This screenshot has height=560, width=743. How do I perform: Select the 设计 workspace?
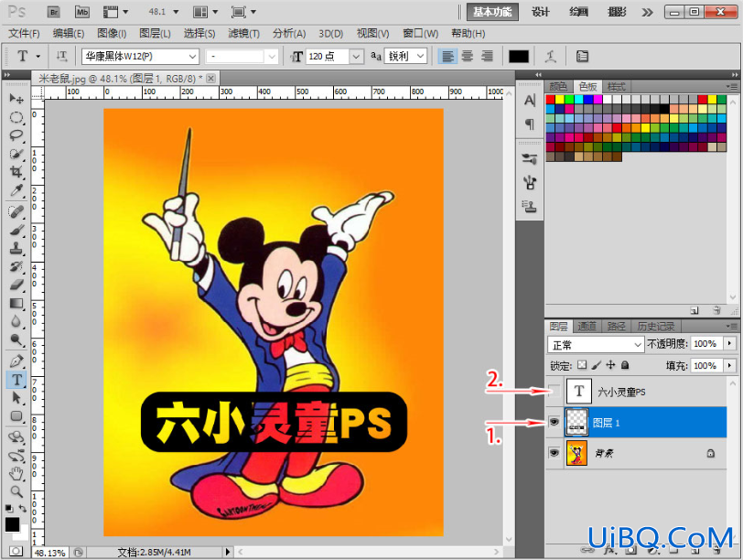(540, 12)
